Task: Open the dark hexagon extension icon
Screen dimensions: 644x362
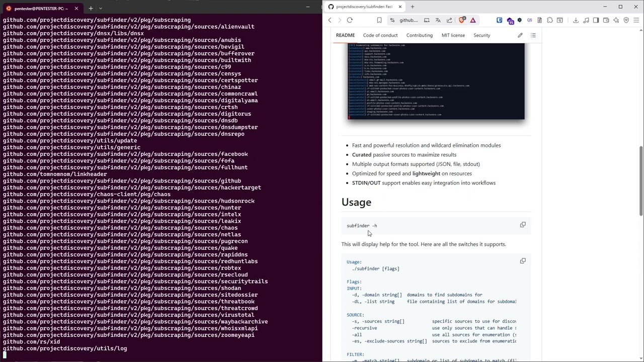Action: [520, 20]
